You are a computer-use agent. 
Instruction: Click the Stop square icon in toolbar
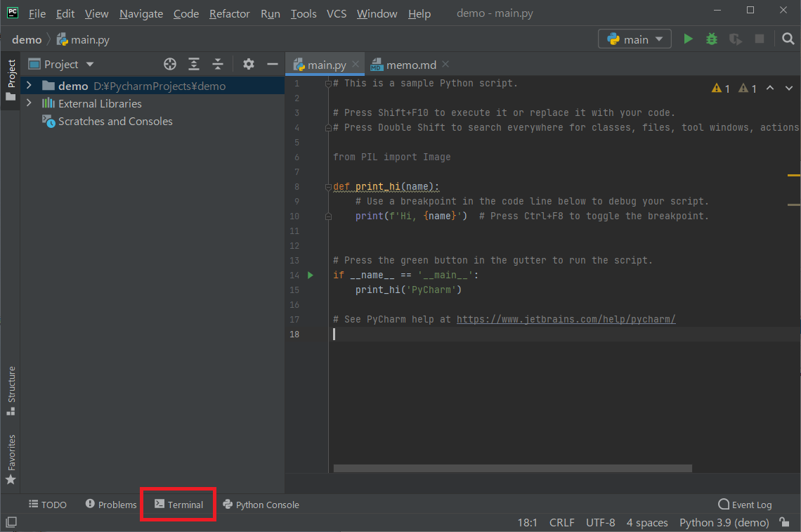point(760,39)
